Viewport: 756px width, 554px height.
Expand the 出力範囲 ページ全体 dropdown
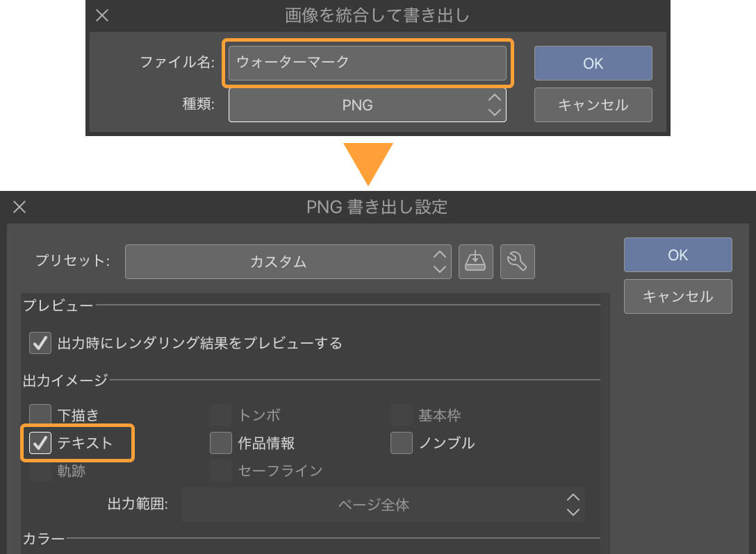pyautogui.click(x=383, y=505)
